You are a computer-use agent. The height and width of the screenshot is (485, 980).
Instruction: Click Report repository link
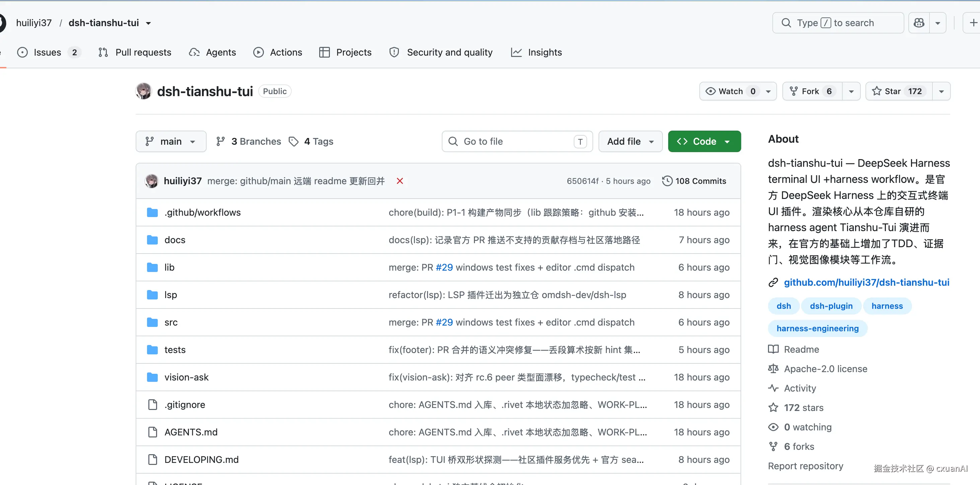click(806, 466)
